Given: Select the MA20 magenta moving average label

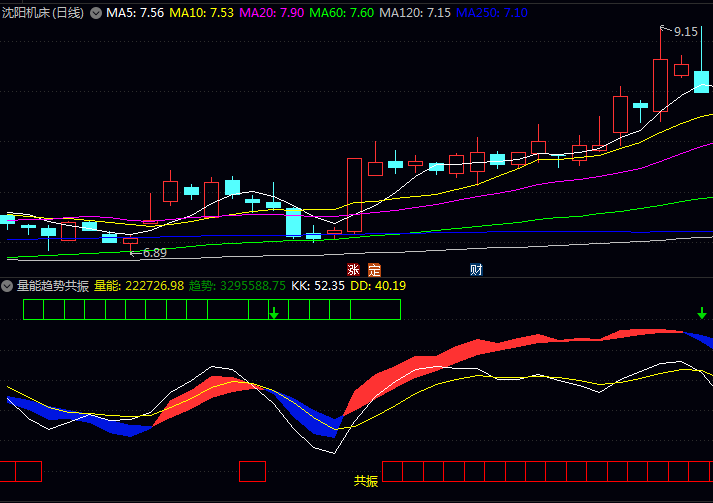Looking at the screenshot, I should 271,13.
